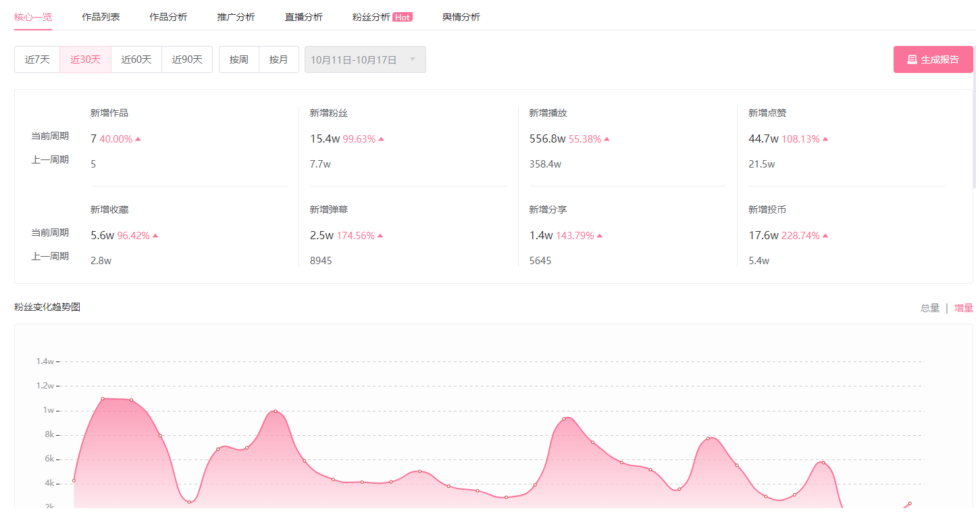Open the 作品列表 tab
This screenshot has width=980, height=527.
101,17
